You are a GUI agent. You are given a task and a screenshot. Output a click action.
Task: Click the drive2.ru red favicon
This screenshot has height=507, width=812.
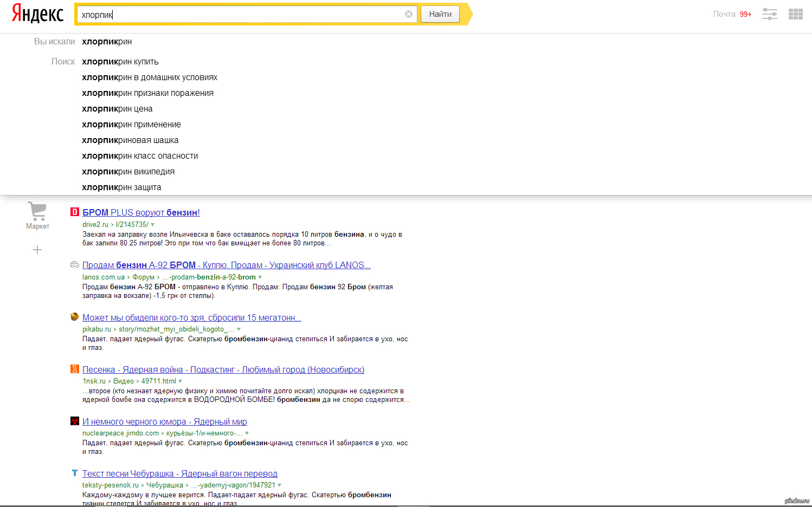(75, 212)
